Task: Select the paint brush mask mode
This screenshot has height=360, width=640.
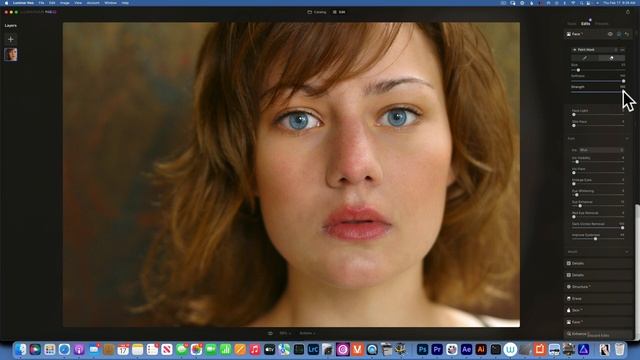Action: pyautogui.click(x=584, y=58)
